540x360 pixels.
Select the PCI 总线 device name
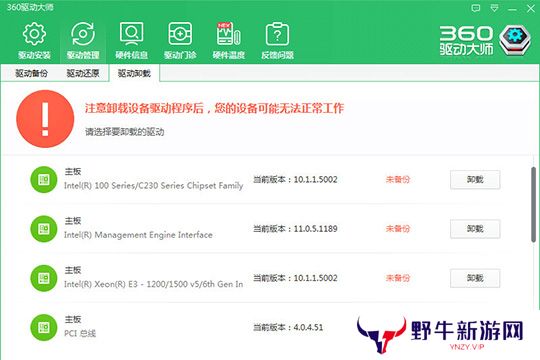coord(80,333)
